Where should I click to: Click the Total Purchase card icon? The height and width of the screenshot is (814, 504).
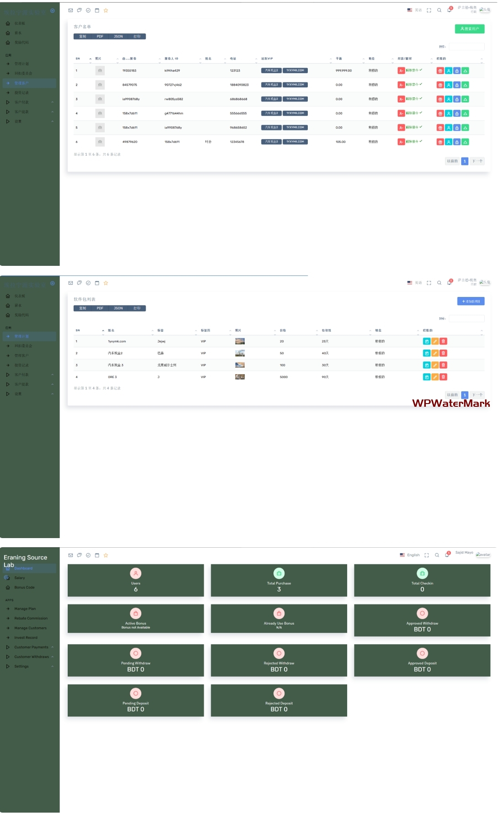pos(279,573)
